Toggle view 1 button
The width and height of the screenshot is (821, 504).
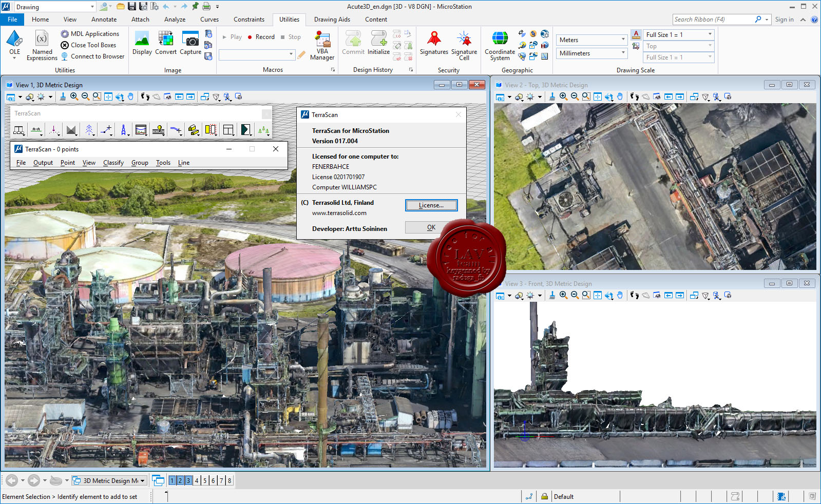tap(172, 480)
